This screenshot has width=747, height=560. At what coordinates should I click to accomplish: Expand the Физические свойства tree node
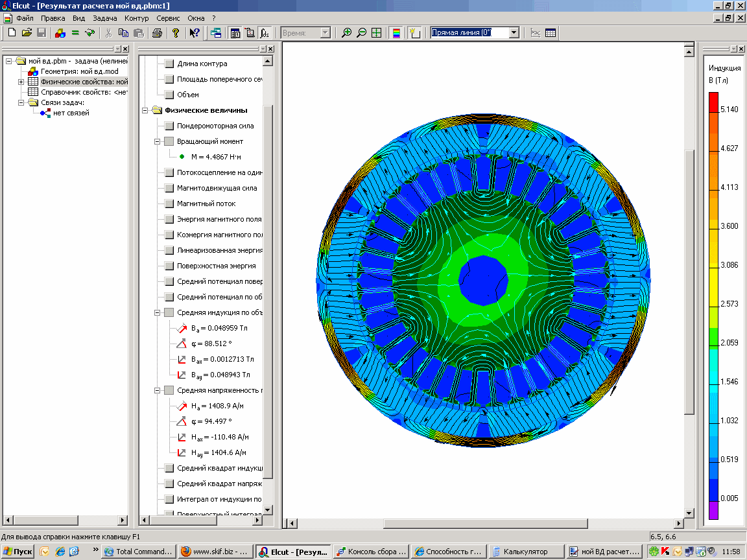(x=21, y=82)
